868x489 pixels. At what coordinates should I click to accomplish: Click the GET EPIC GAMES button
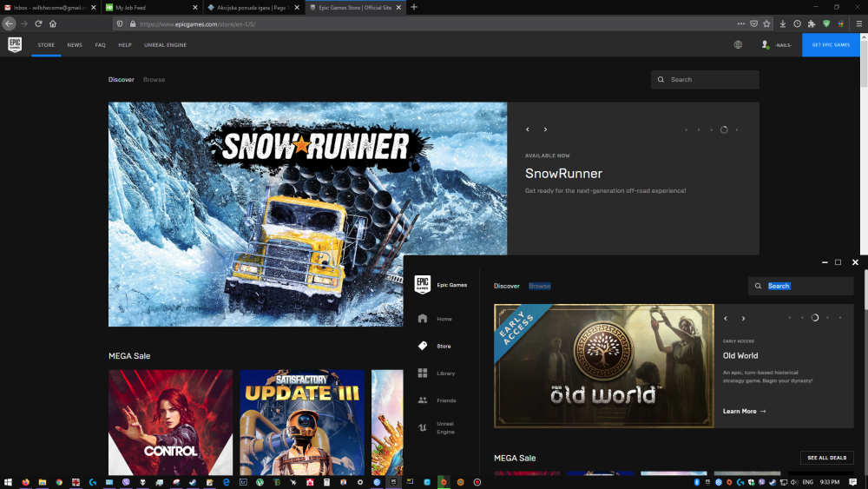click(831, 45)
